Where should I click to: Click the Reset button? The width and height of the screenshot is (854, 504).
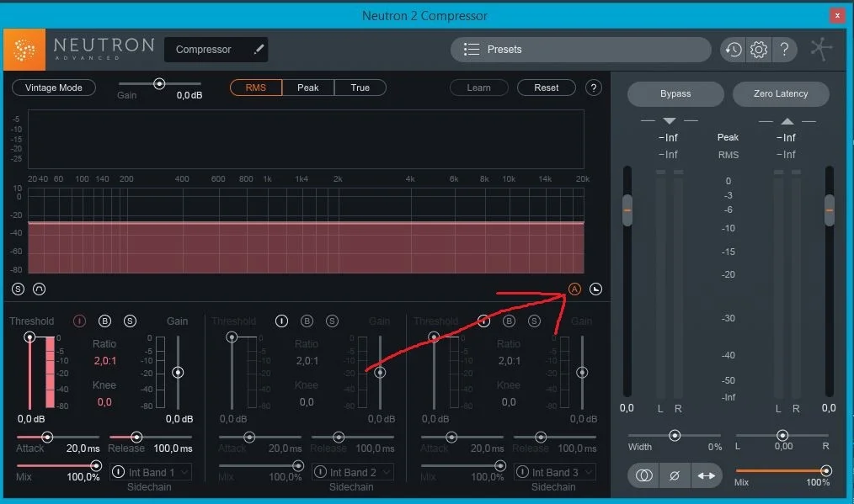547,88
